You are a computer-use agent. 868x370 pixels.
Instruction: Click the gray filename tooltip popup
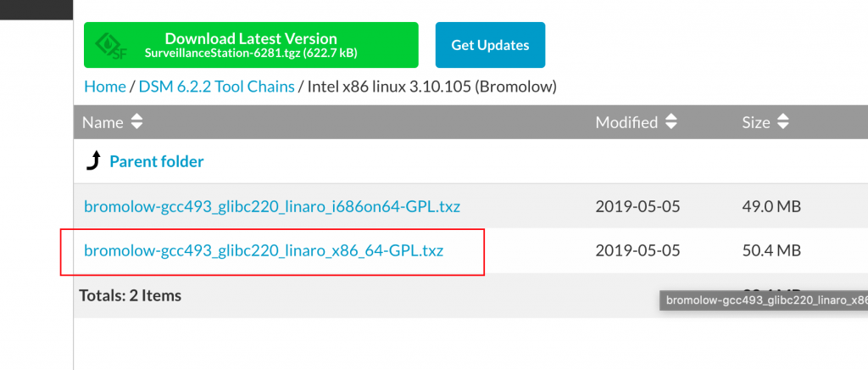click(764, 300)
